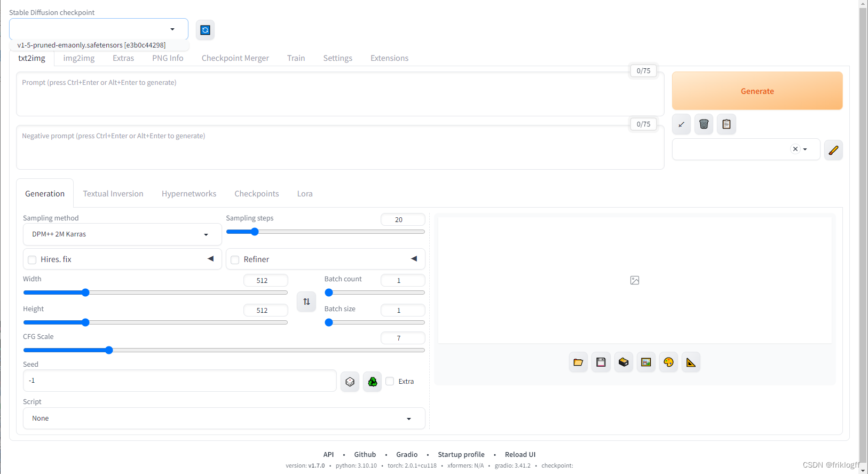Select the Textual Inversion sub-tab

click(113, 194)
